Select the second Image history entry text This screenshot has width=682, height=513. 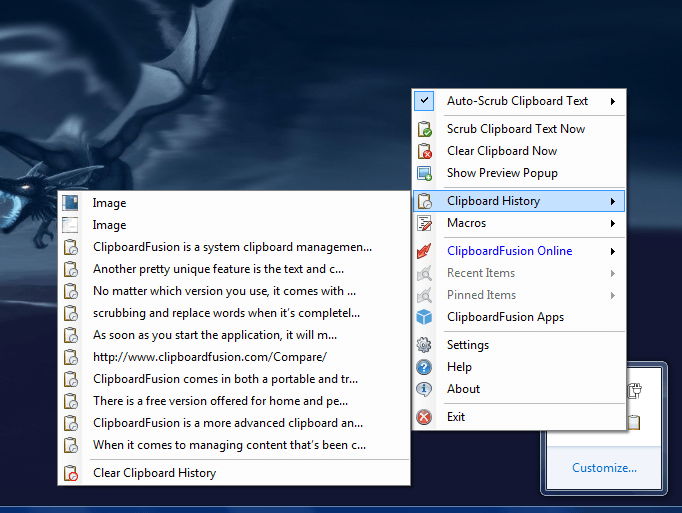(x=110, y=225)
